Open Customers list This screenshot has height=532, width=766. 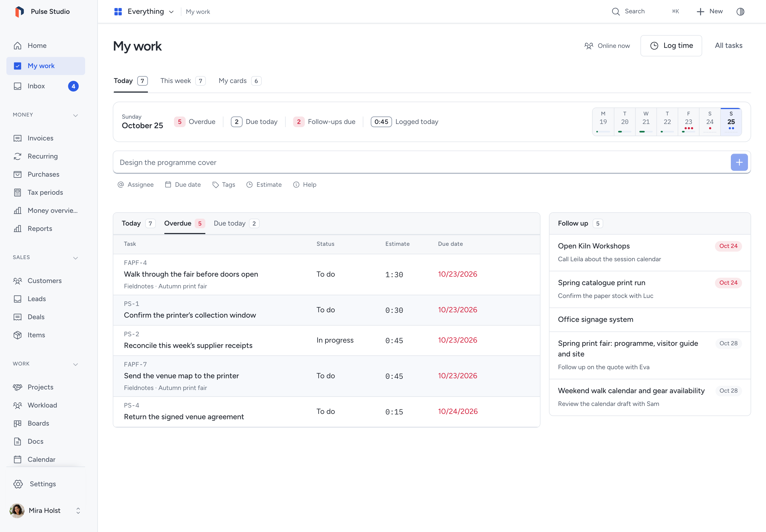(x=46, y=281)
